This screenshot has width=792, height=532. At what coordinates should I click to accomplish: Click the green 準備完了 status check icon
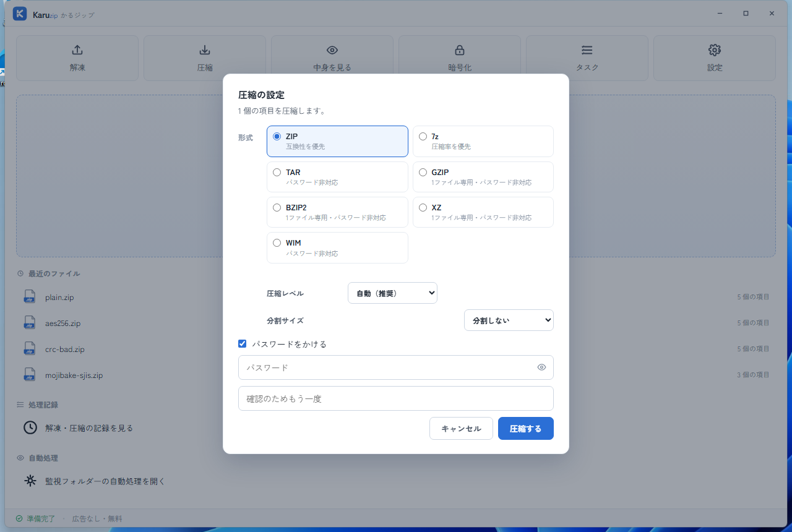point(19,518)
